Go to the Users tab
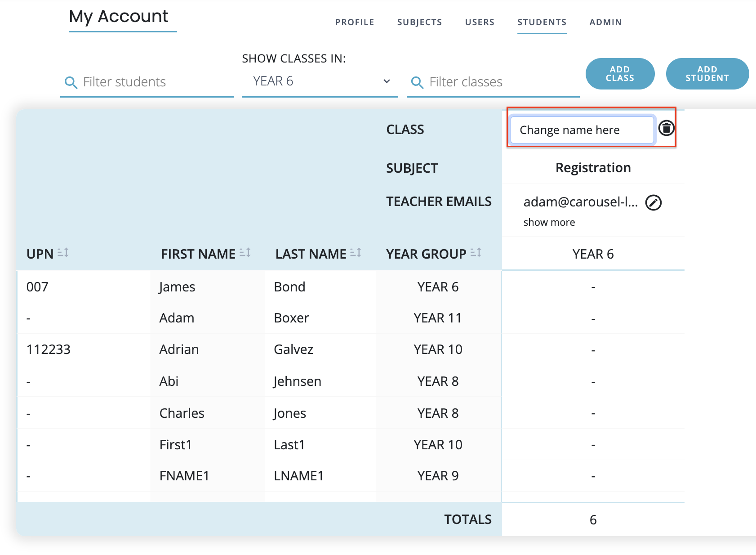The height and width of the screenshot is (555, 756). coord(480,22)
